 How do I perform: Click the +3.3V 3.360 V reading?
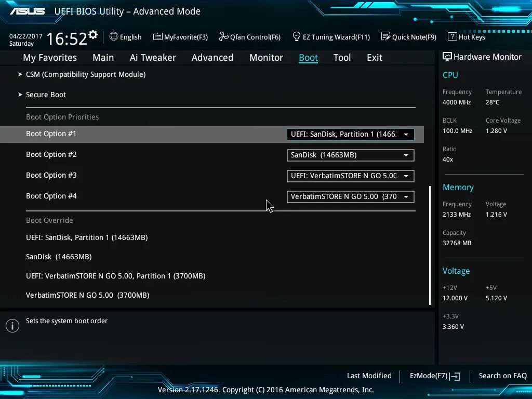453,326
